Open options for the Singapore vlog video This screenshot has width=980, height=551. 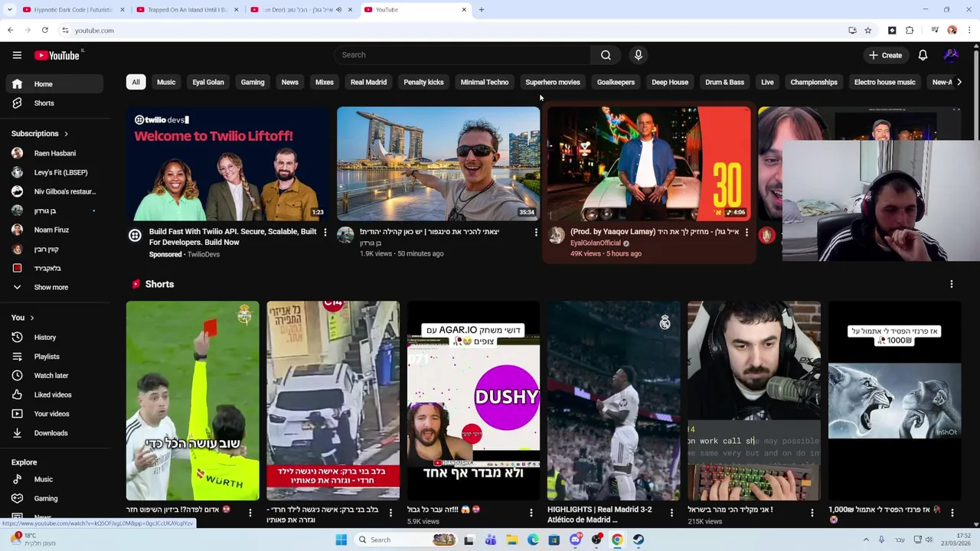pyautogui.click(x=536, y=232)
